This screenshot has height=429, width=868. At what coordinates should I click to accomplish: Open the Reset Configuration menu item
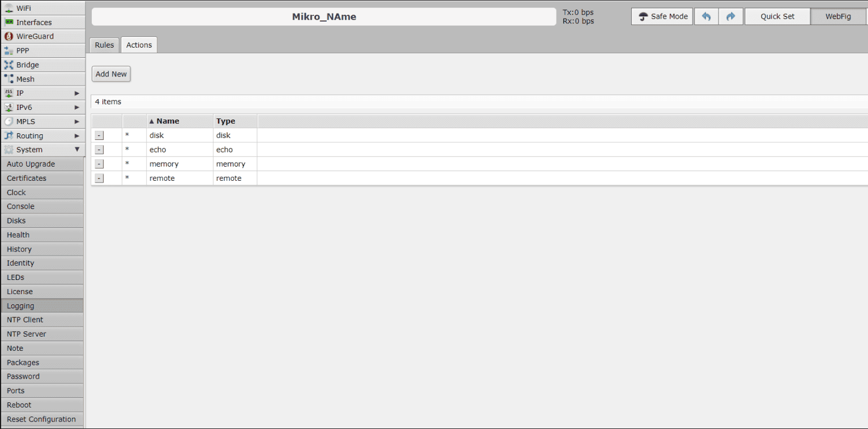(x=42, y=419)
